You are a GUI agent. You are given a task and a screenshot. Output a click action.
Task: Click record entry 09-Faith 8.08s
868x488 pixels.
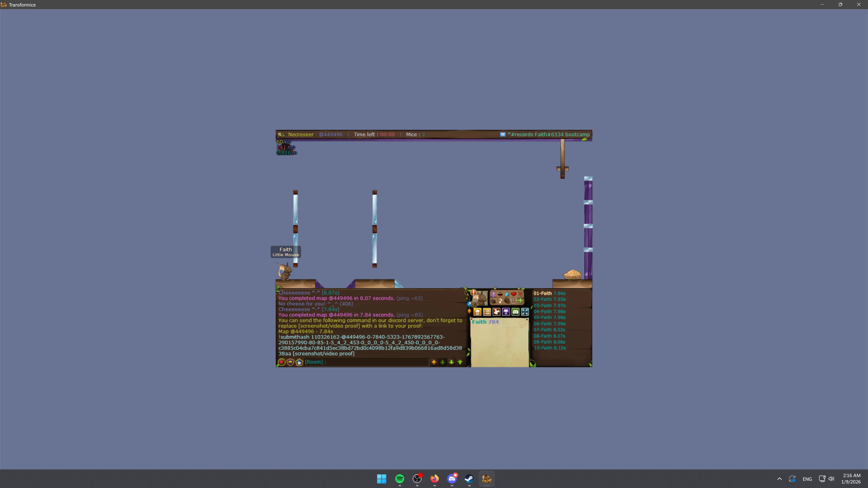tap(550, 342)
